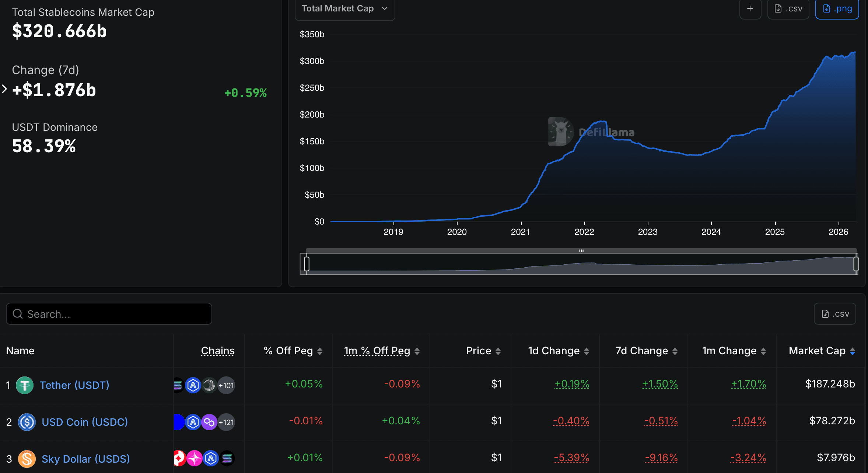Click the DefiLlama watermark logo on chart
868x473 pixels.
tap(561, 132)
